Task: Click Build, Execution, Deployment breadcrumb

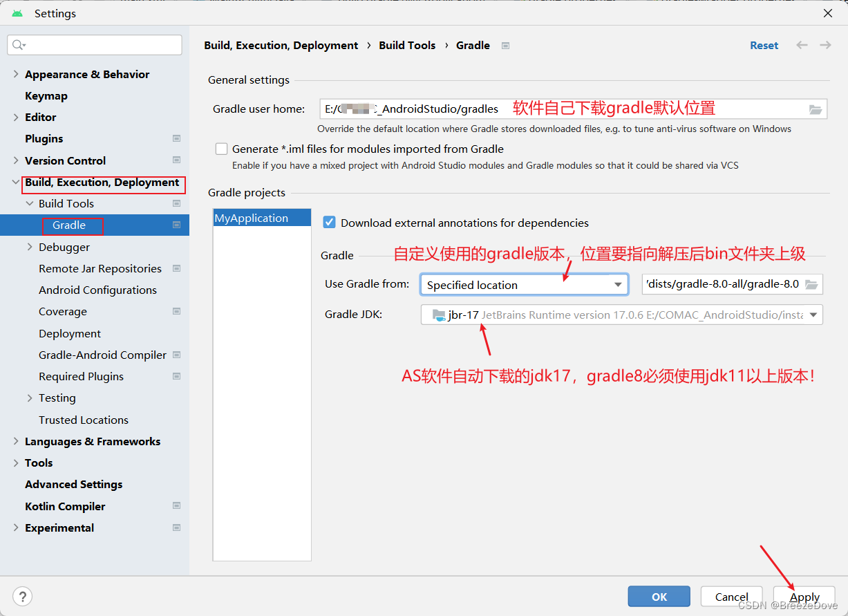Action: point(281,45)
